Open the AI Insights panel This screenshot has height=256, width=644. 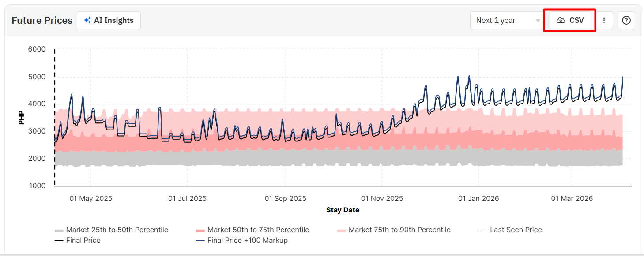(x=109, y=20)
